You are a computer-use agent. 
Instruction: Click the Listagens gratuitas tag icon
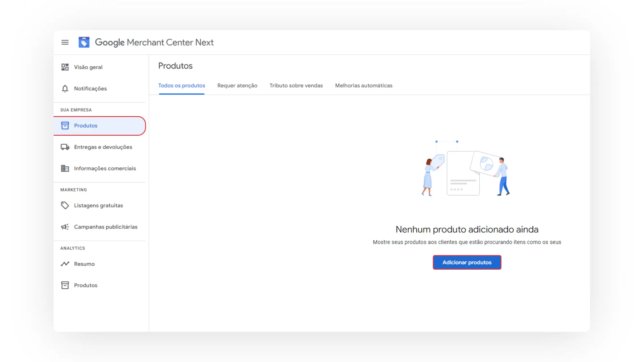[x=65, y=205]
